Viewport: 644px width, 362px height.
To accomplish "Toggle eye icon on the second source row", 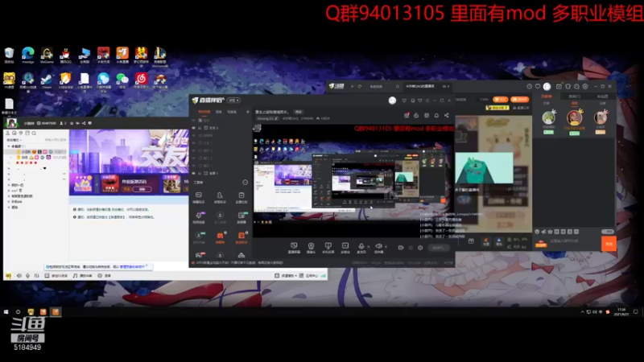I will pos(193,128).
